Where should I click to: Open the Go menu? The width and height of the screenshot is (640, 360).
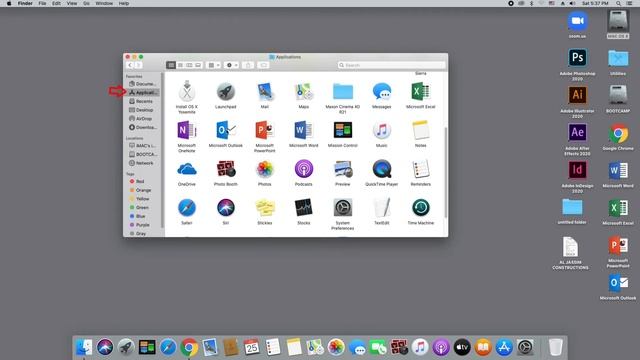(87, 3)
